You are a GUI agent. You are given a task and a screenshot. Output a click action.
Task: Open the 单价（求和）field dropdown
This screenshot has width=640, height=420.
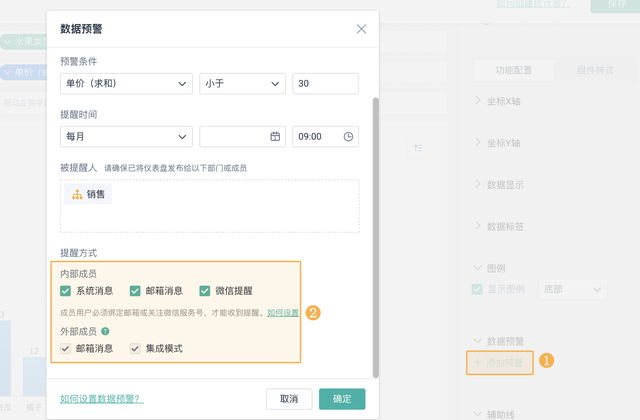point(126,84)
